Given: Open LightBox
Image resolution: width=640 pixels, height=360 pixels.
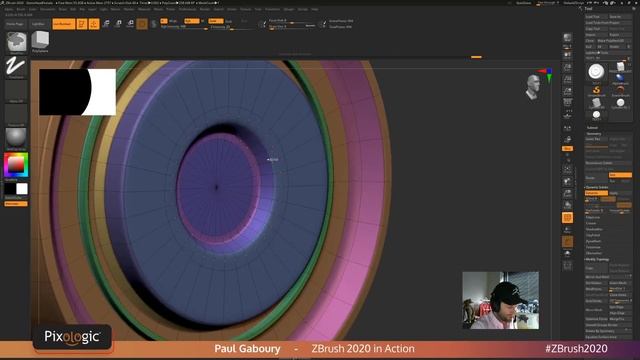Looking at the screenshot, I should tap(38, 24).
